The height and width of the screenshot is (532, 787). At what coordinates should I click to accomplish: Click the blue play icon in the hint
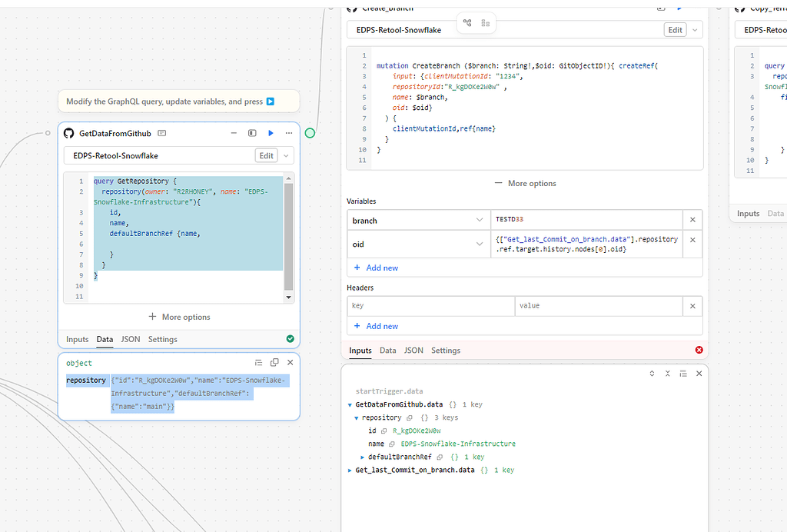coord(270,101)
